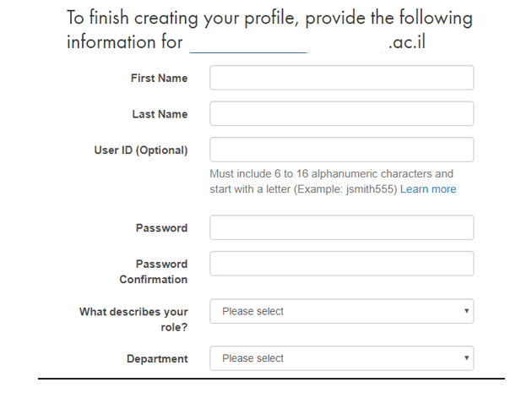Click the Password label text
The height and width of the screenshot is (393, 532).
point(161,228)
